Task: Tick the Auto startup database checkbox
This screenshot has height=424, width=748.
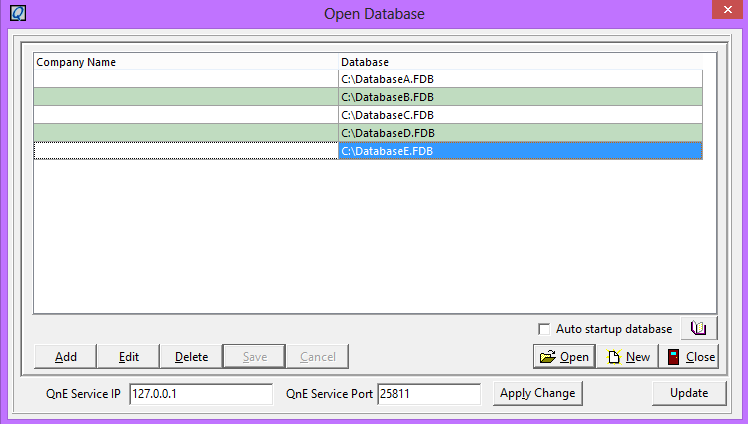Action: pos(544,329)
